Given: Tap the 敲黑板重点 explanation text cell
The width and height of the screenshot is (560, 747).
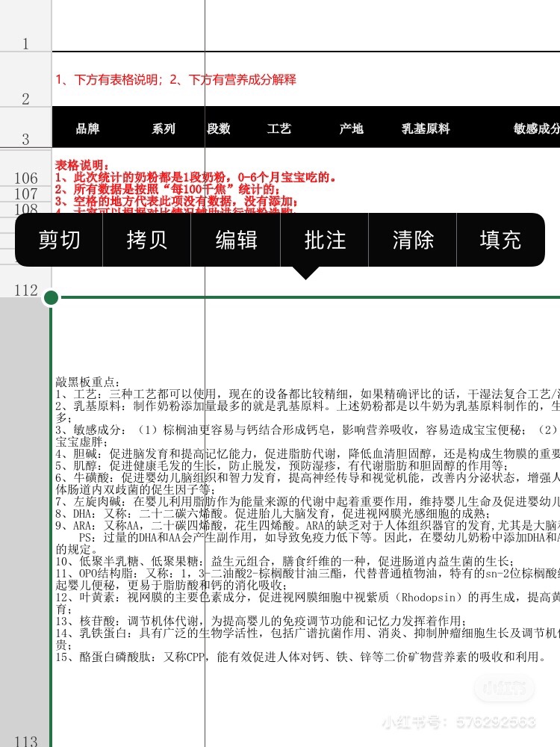Looking at the screenshot, I should pyautogui.click(x=299, y=515).
